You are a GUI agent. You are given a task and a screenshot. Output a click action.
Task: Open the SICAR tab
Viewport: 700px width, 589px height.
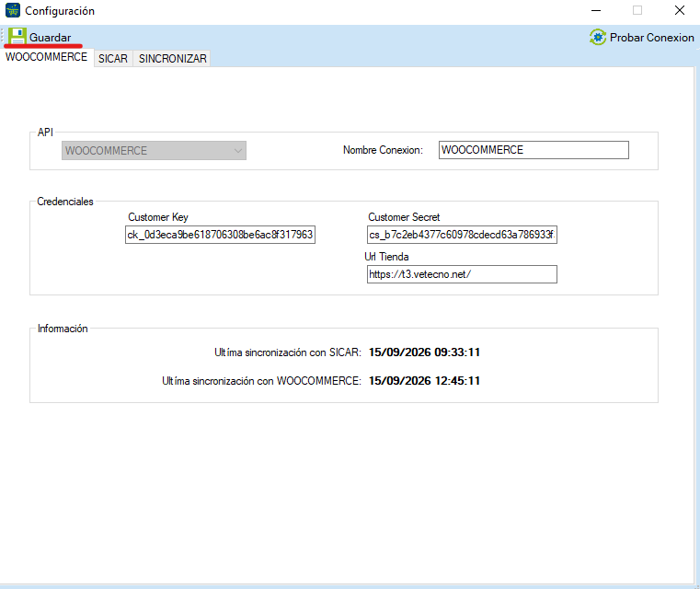pyautogui.click(x=113, y=59)
